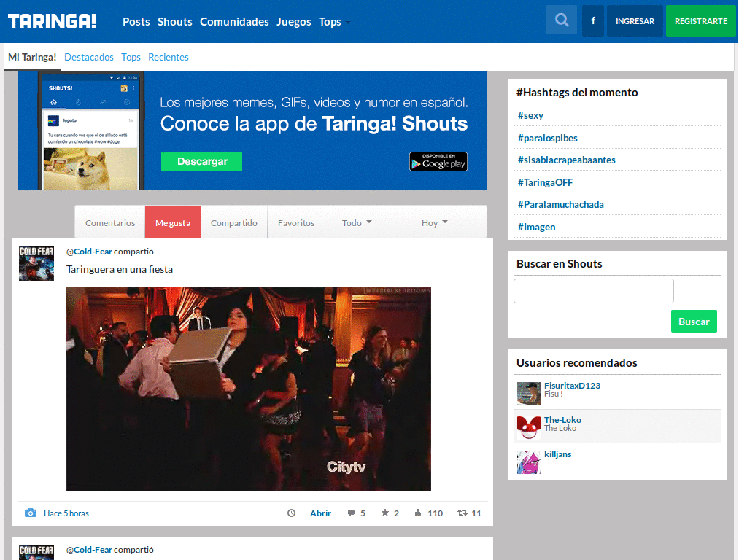747x560 pixels.
Task: Click the reshare icon showing 11
Action: [462, 513]
